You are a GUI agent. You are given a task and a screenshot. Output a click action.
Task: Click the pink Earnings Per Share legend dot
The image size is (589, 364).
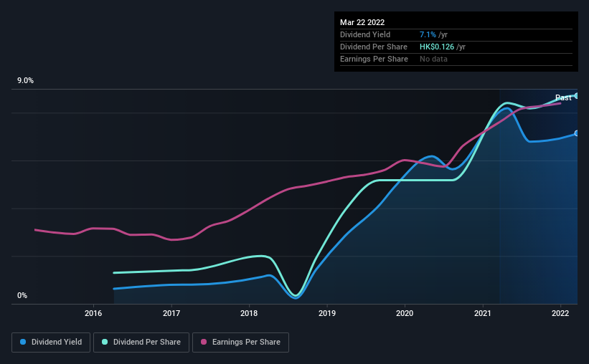tap(204, 342)
